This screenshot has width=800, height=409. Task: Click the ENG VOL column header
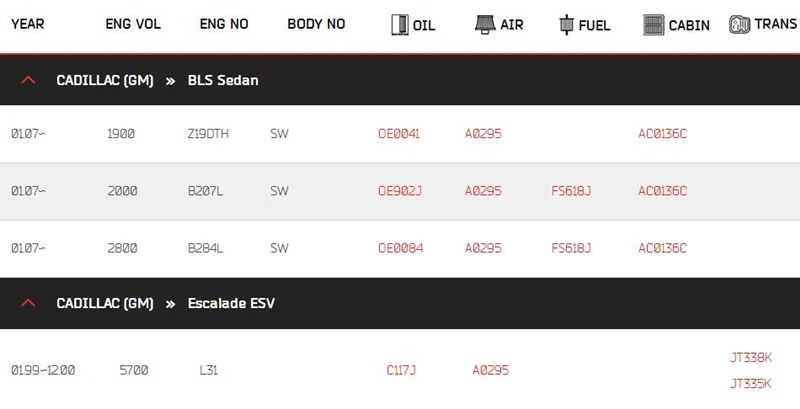132,24
